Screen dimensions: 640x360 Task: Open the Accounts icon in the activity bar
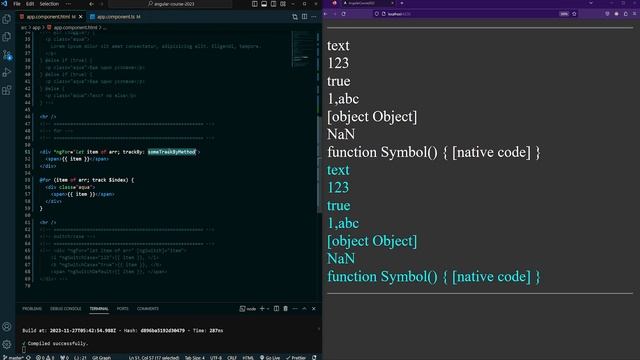click(7, 327)
